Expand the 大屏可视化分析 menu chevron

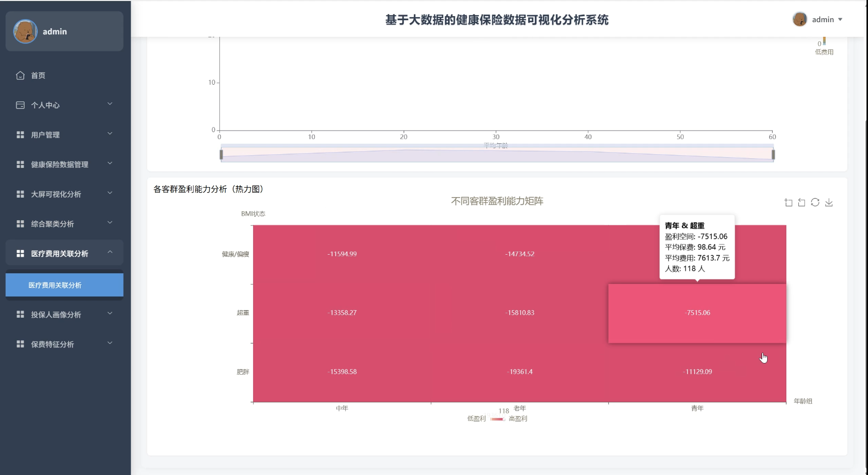click(x=110, y=193)
